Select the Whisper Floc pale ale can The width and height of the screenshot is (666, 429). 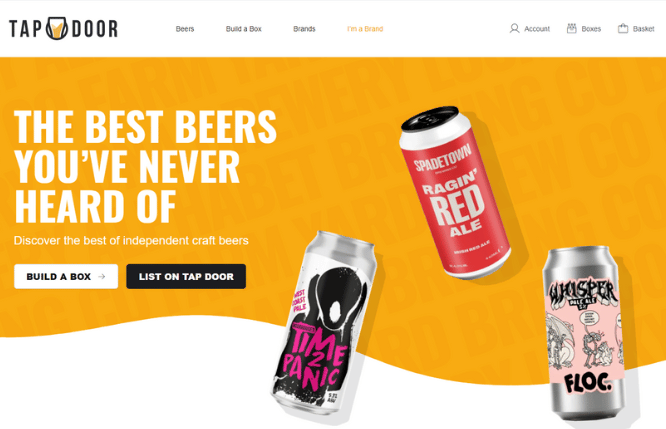pyautogui.click(x=584, y=333)
